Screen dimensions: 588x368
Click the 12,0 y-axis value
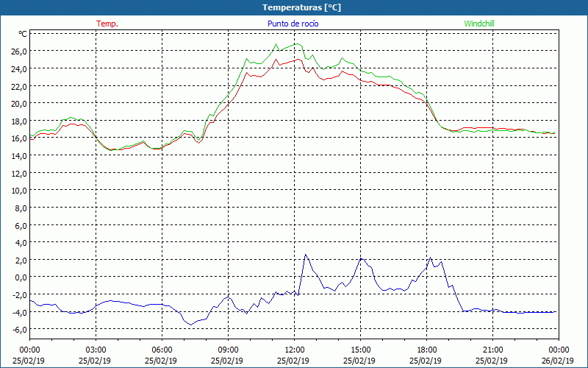(x=19, y=174)
